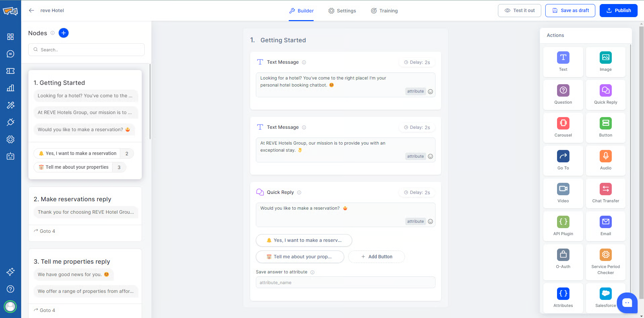Click the nodes Search field
The height and width of the screenshot is (318, 644).
tap(86, 50)
